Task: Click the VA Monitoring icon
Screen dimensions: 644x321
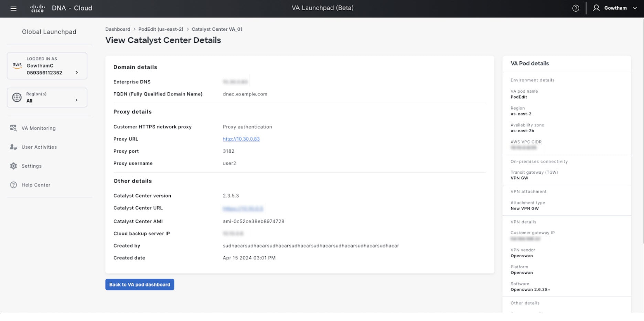Action: [13, 128]
